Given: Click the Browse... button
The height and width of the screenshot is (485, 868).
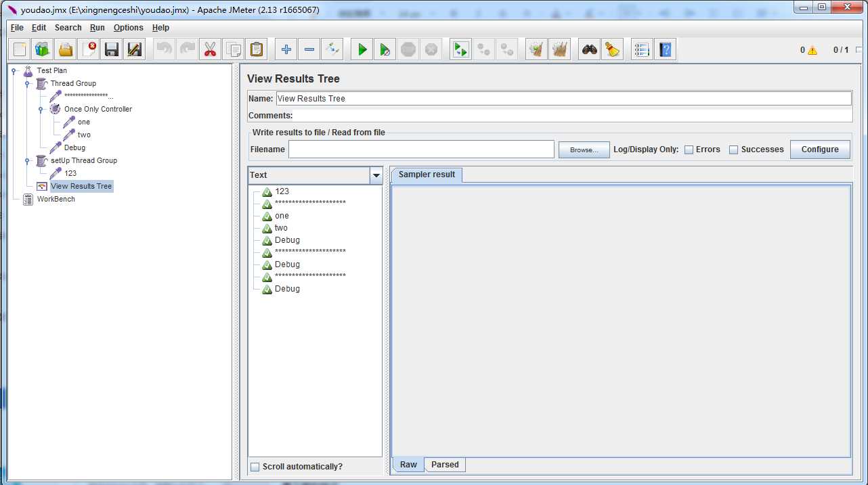Looking at the screenshot, I should pyautogui.click(x=584, y=150).
